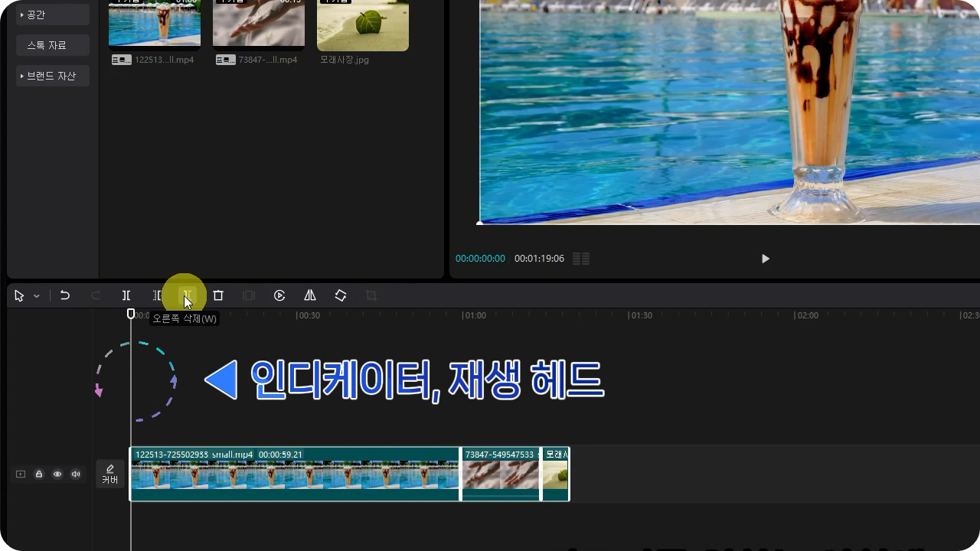Click the greyed-out group clips icon
This screenshot has height=551, width=980.
point(249,295)
